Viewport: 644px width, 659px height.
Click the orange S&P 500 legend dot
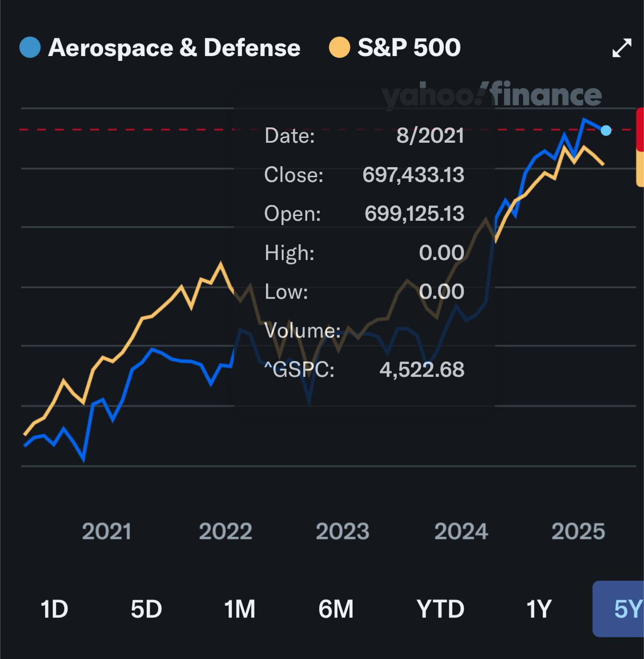tap(339, 47)
